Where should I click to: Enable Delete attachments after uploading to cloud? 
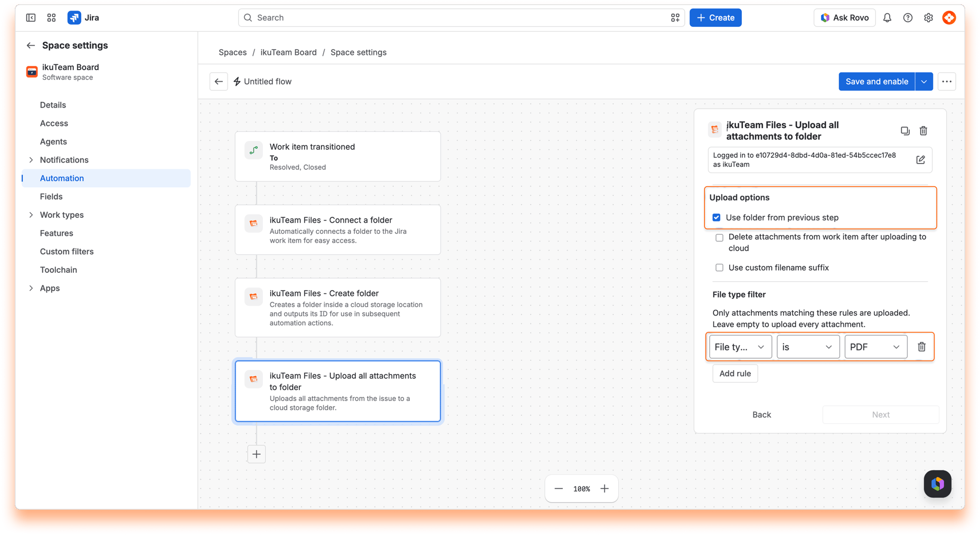click(x=719, y=237)
